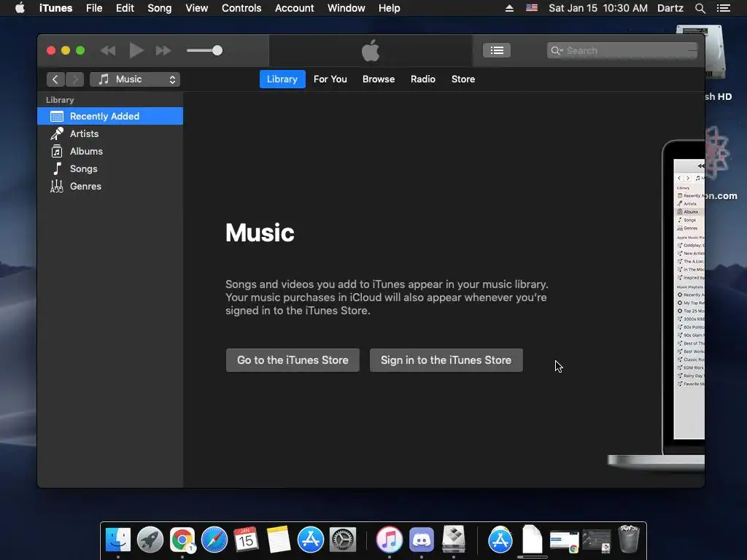Open Spotlight search magnifier in menu bar
This screenshot has width=747, height=560.
point(700,8)
